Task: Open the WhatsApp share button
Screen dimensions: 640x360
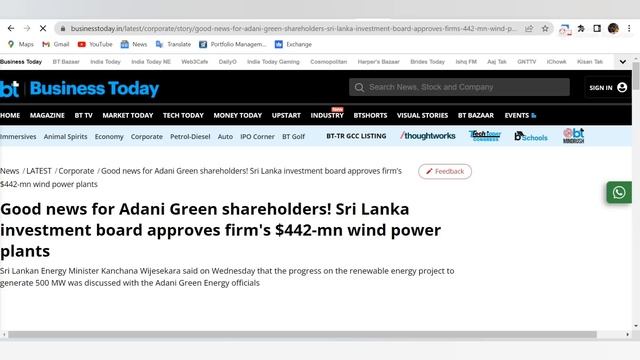Action: click(619, 192)
